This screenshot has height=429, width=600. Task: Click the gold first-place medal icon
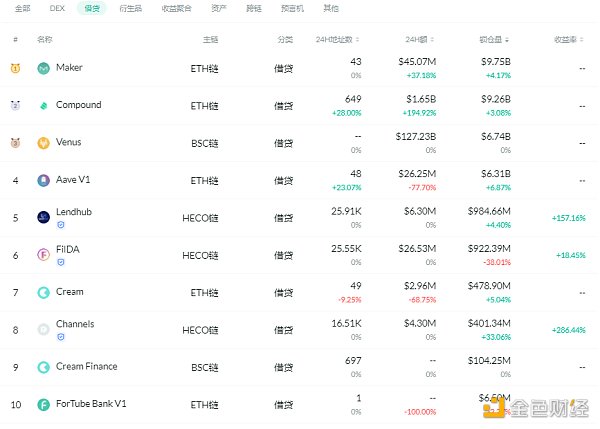pyautogui.click(x=15, y=68)
